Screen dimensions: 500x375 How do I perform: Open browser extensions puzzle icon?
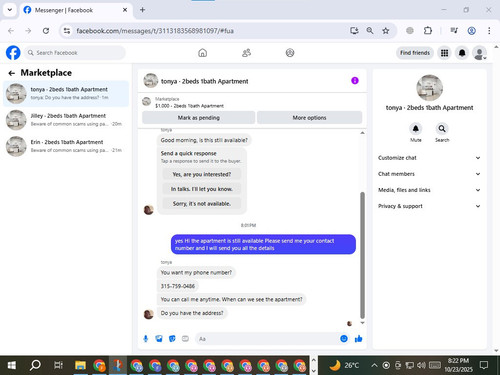(428, 31)
